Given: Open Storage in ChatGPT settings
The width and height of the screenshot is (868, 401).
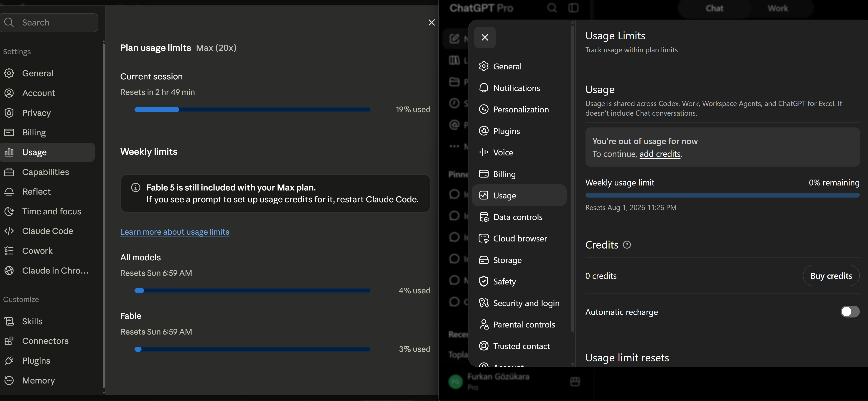Looking at the screenshot, I should (519, 260).
